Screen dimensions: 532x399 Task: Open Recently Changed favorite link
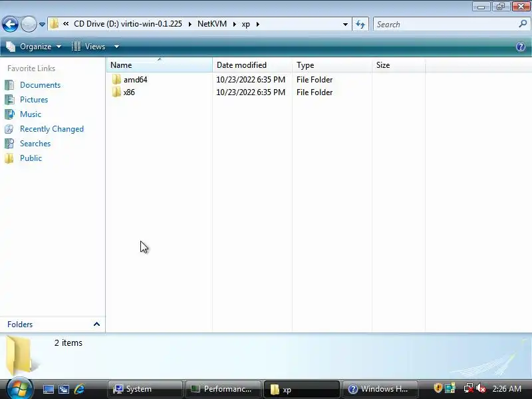(x=52, y=129)
